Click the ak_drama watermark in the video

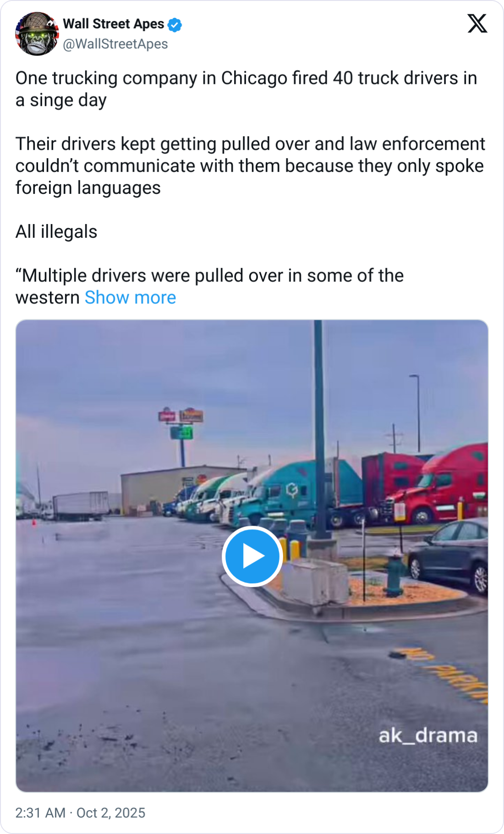point(428,735)
